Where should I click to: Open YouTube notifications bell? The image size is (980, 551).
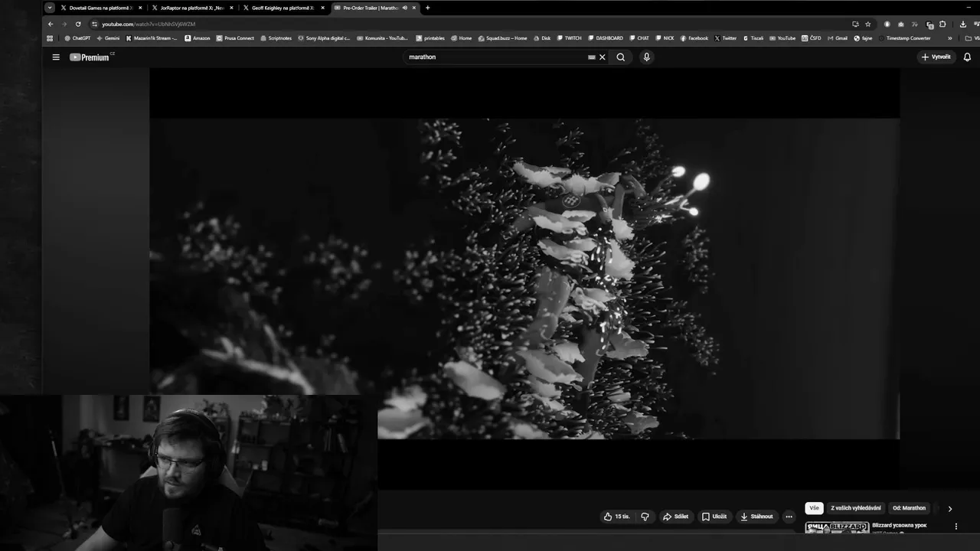[967, 57]
